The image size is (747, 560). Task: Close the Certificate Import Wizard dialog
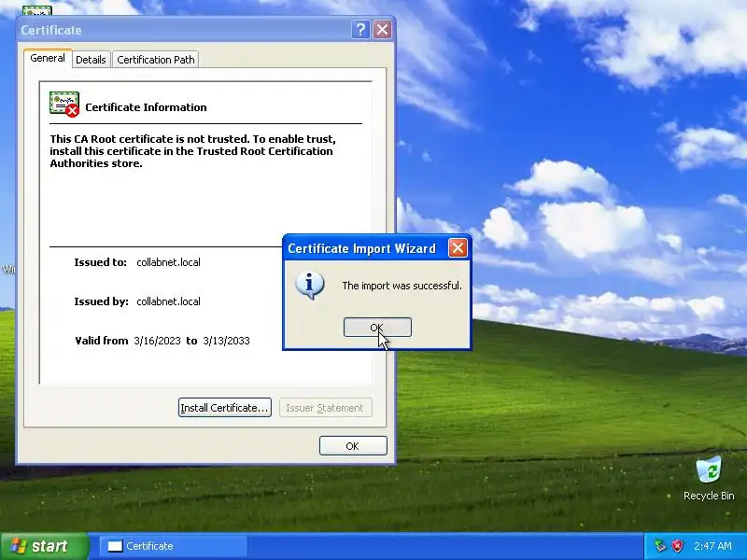(458, 248)
